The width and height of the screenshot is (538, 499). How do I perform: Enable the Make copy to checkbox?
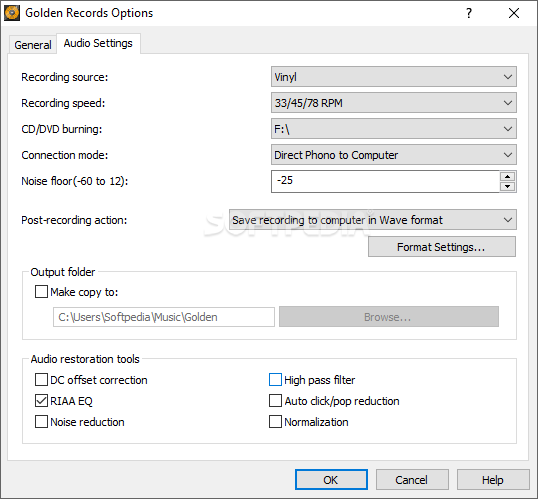[x=41, y=292]
